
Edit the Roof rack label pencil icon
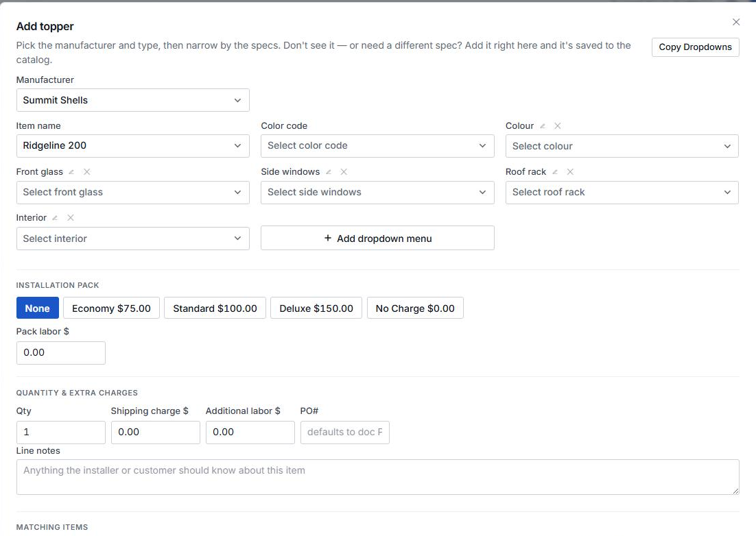555,172
